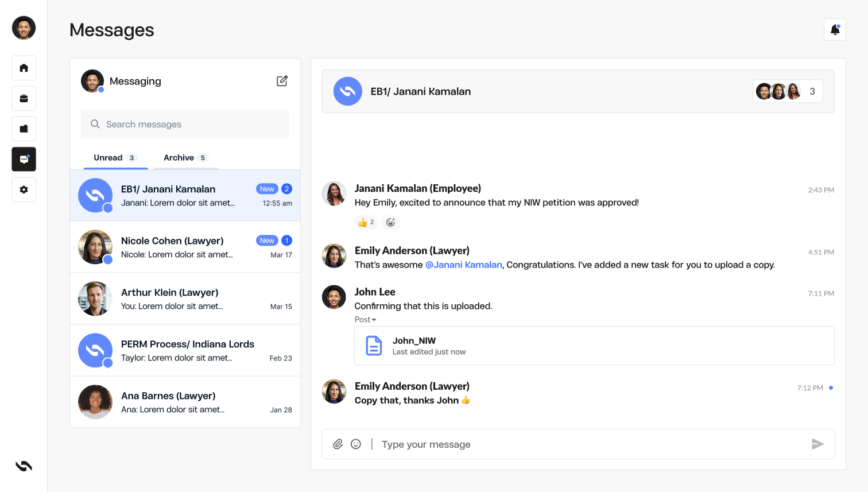Send the message with the arrow icon
Viewport: 868px width, 492px height.
pos(817,444)
